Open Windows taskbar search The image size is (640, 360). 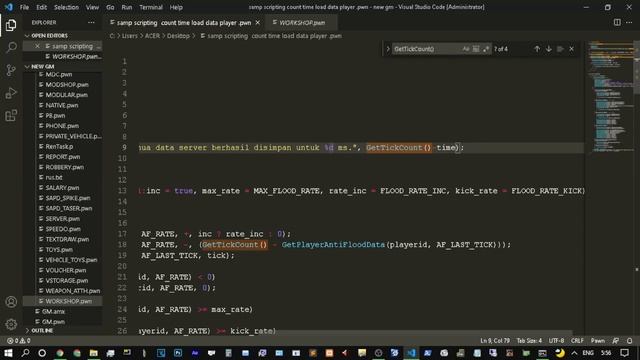[x=25, y=353]
